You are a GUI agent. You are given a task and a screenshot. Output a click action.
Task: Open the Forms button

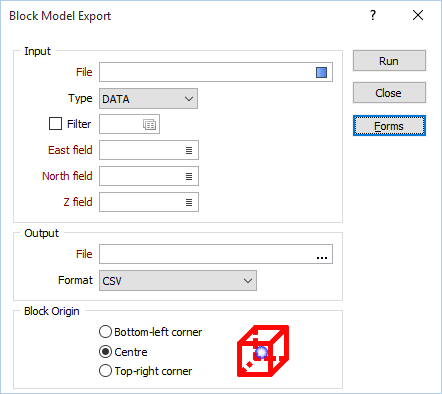click(389, 126)
